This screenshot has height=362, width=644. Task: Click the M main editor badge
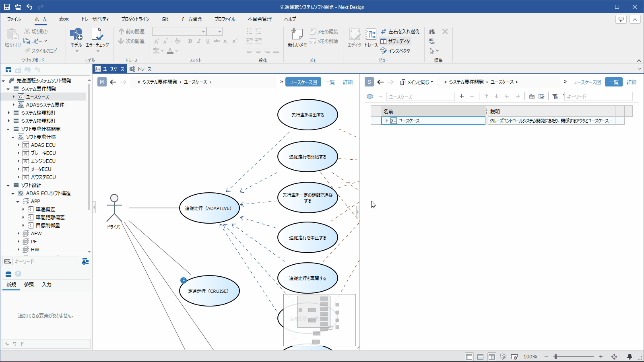(x=102, y=82)
